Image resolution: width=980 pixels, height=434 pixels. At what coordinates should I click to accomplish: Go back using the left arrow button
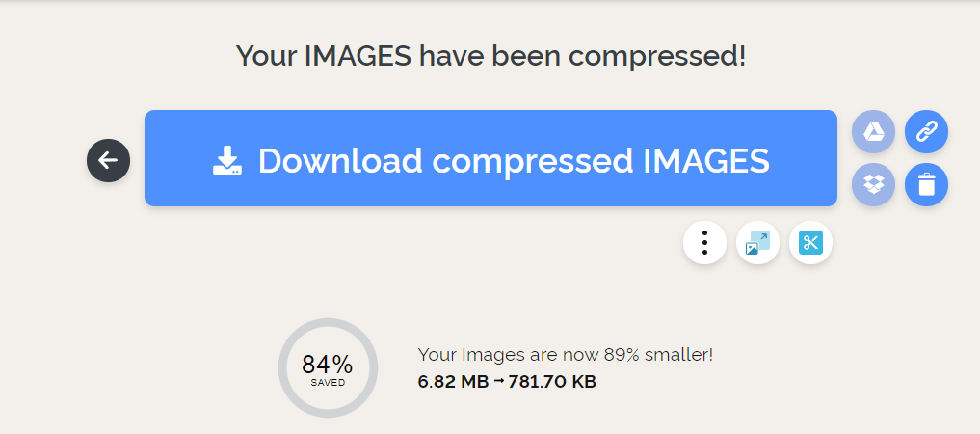click(108, 160)
